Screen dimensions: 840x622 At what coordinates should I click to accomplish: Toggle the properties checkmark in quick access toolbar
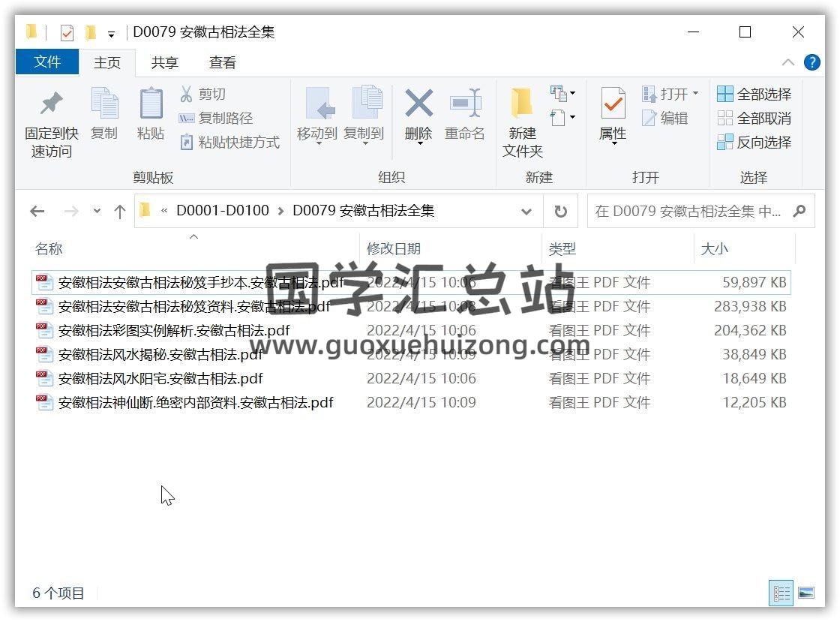coord(67,33)
